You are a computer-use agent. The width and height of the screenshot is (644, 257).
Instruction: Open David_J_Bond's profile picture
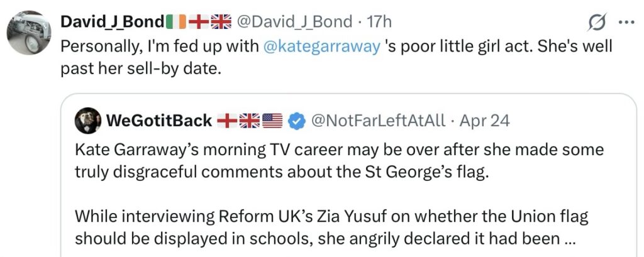point(28,33)
